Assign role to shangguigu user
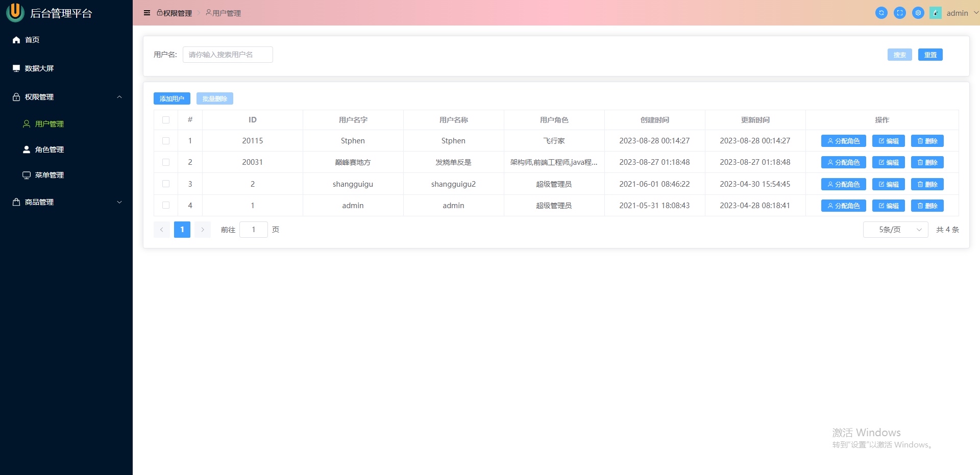This screenshot has height=475, width=980. click(x=843, y=184)
